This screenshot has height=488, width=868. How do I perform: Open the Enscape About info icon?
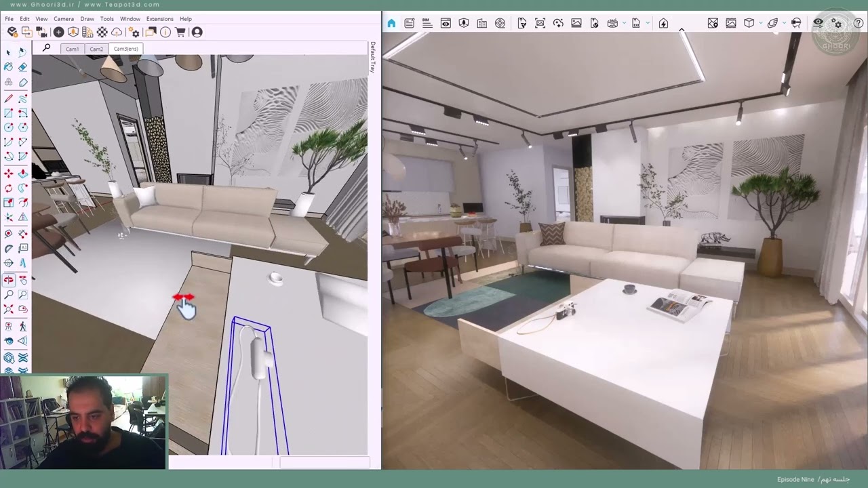(165, 32)
